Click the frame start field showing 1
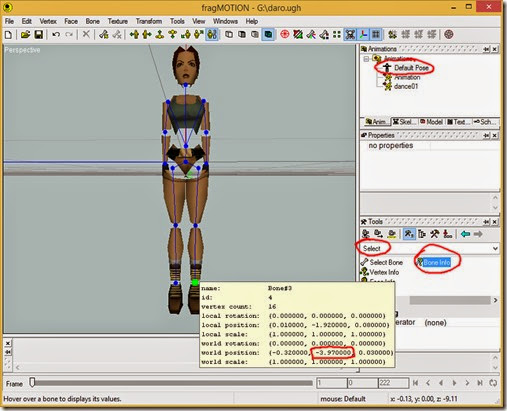 click(332, 383)
